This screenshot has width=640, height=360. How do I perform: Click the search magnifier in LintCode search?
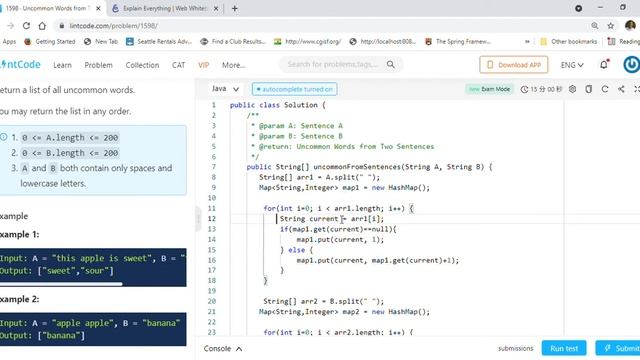point(391,64)
